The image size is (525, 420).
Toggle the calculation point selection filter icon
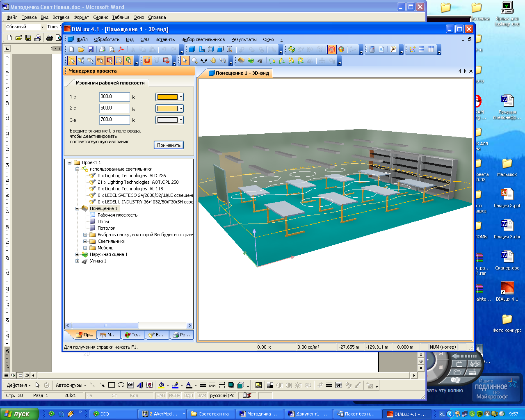[128, 61]
